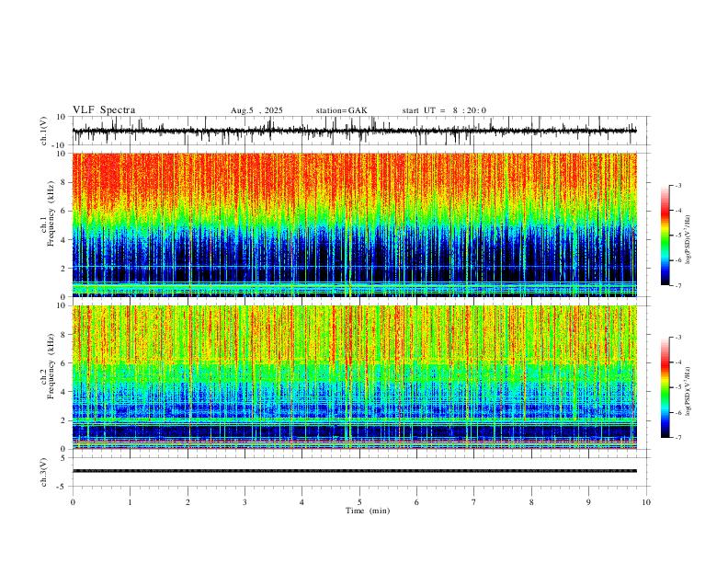Click the "-7" tick on ch.2 colorbar
Screen dimensions: 728x563
pos(677,437)
